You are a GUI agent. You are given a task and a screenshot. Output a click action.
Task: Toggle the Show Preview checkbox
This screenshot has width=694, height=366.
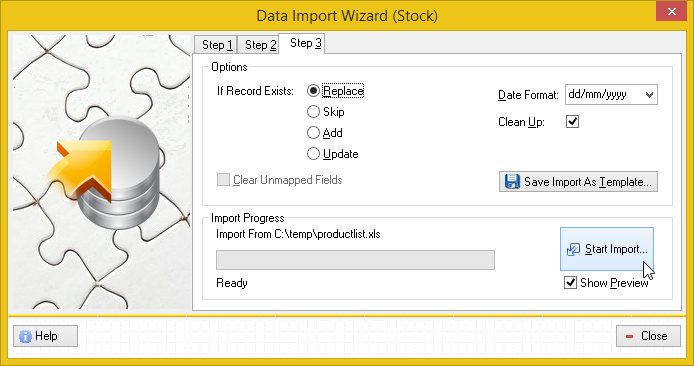pyautogui.click(x=571, y=282)
